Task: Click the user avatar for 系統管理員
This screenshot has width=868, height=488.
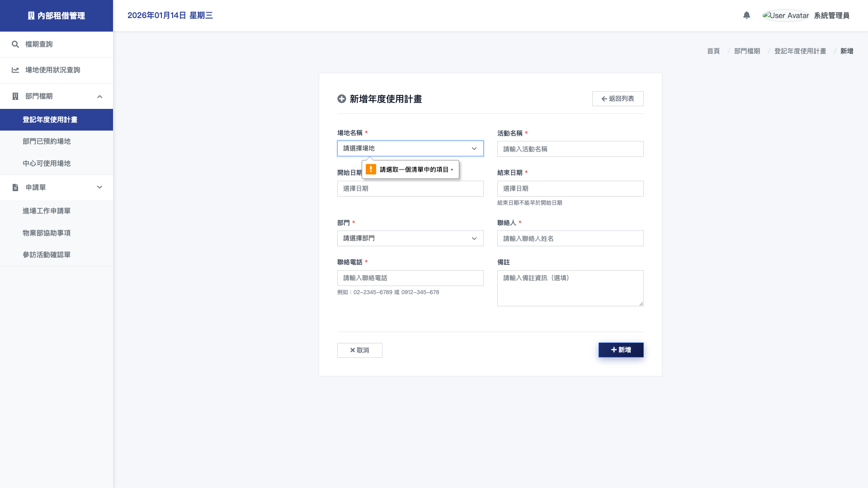Action: [x=785, y=15]
